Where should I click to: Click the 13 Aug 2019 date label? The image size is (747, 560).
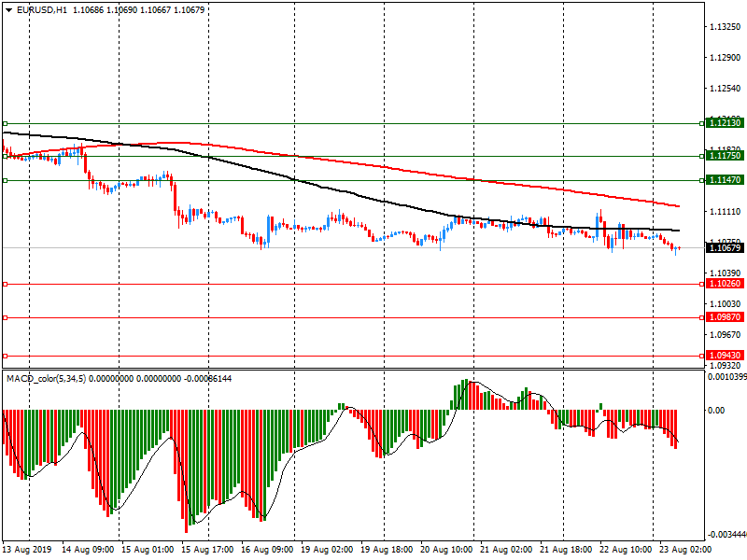pos(27,550)
